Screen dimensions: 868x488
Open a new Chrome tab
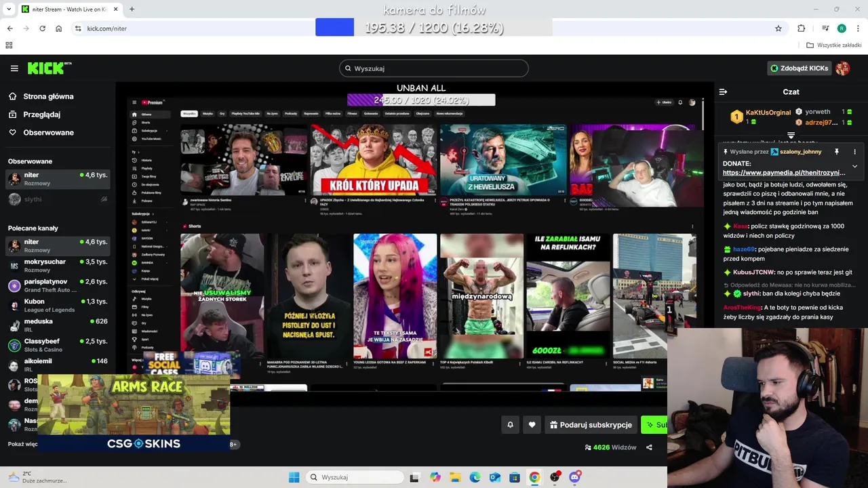pyautogui.click(x=132, y=9)
